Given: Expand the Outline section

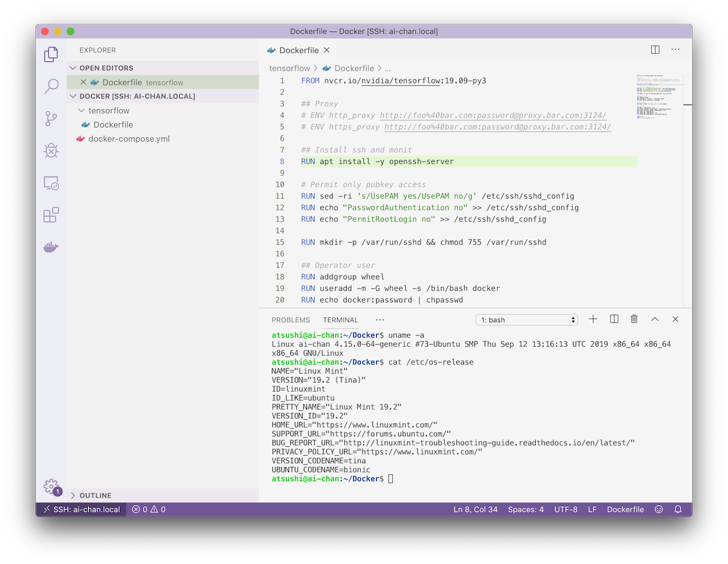Looking at the screenshot, I should point(95,495).
